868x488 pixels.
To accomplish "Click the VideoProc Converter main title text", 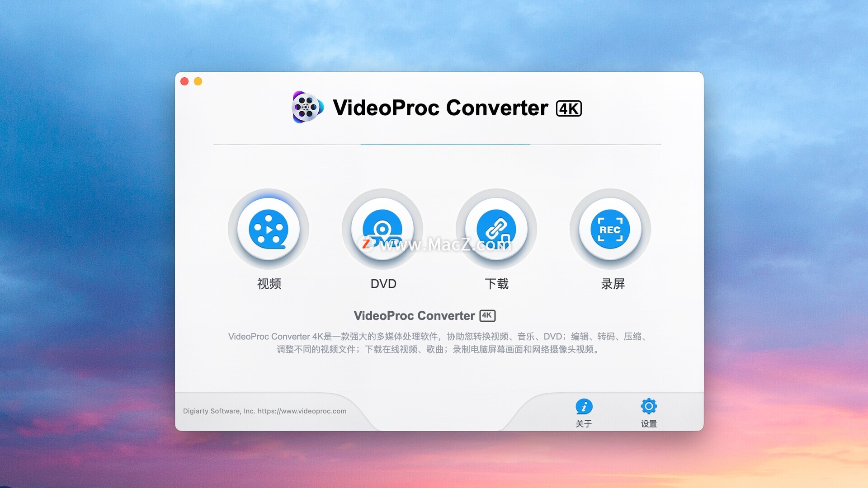I will point(440,108).
